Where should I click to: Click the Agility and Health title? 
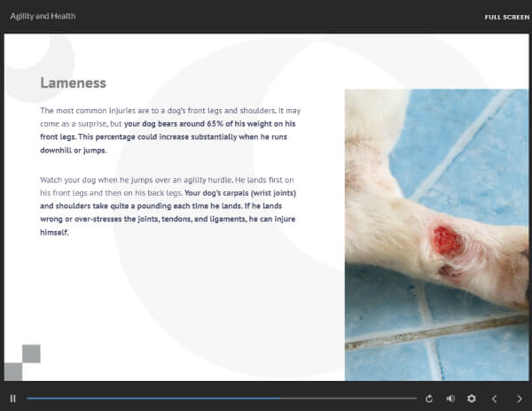coord(43,16)
